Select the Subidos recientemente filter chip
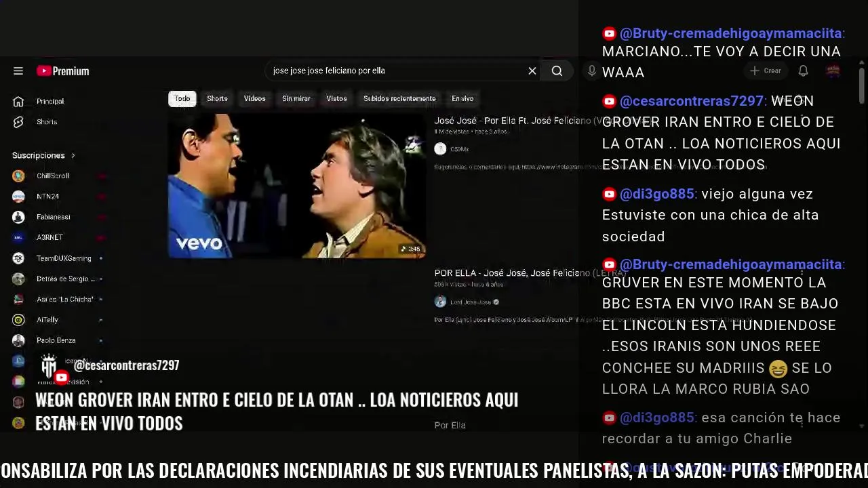Screen dimensions: 868x488 click(399, 99)
